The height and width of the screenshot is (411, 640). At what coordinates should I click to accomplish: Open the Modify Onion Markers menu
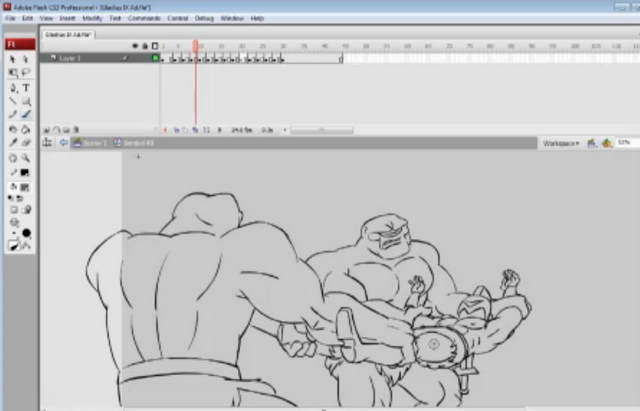(x=207, y=130)
